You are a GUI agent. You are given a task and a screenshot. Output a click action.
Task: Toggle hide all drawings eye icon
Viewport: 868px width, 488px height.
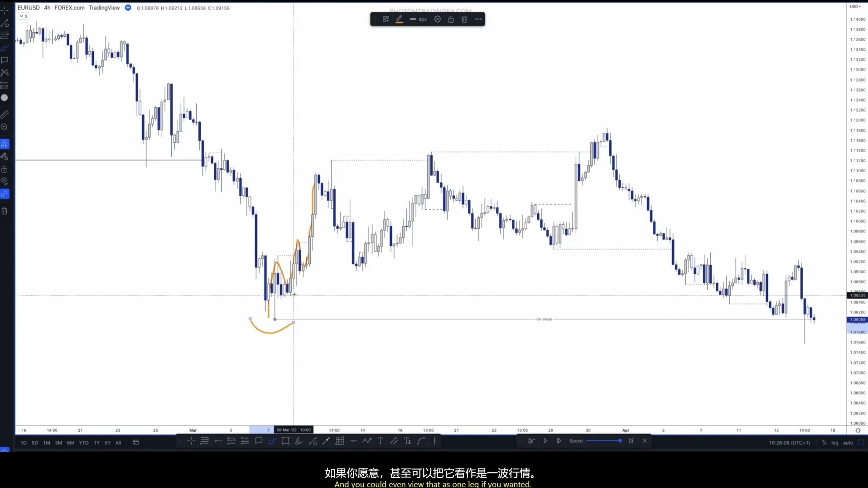5,182
